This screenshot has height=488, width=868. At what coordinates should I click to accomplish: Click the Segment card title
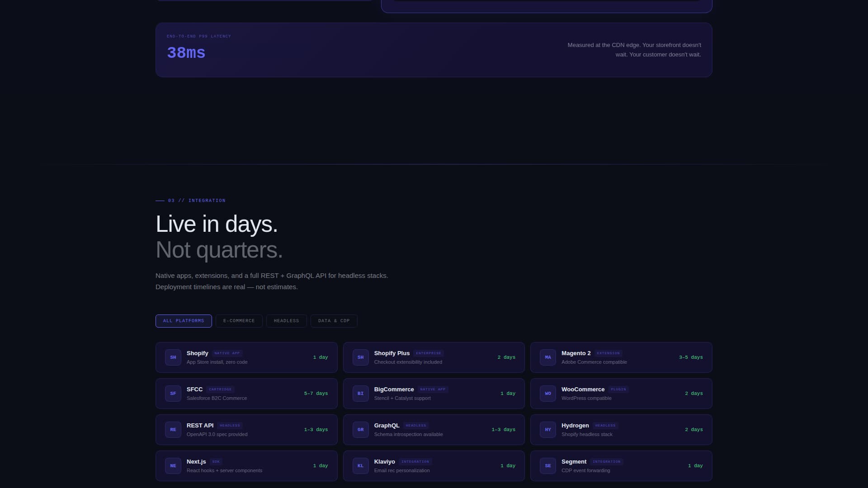coord(574,462)
